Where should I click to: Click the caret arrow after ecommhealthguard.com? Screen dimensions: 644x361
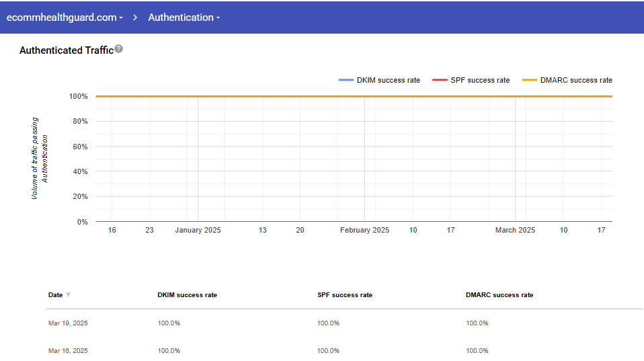tap(121, 18)
